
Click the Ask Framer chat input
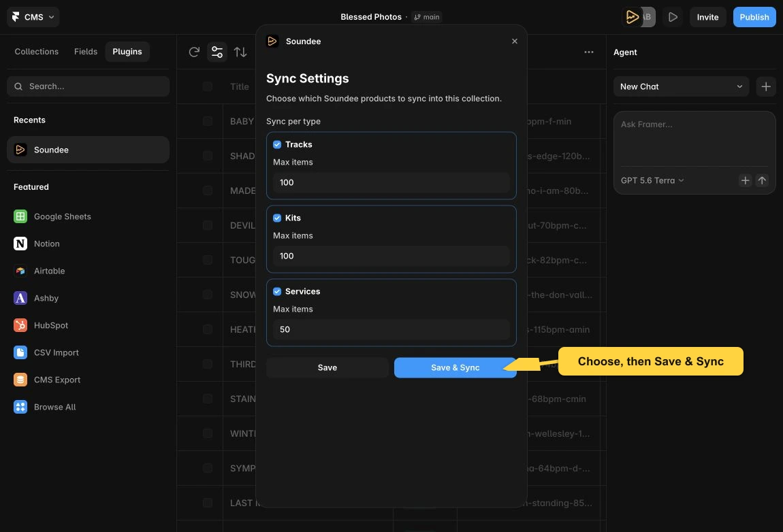(694, 139)
